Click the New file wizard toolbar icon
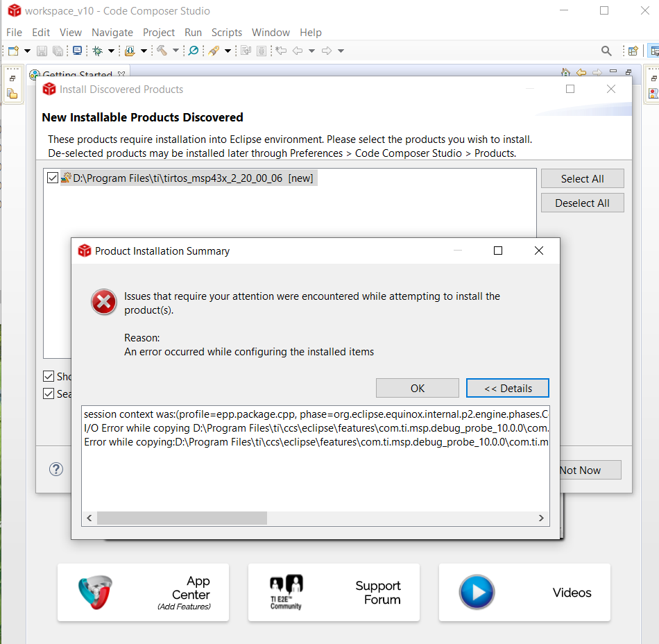This screenshot has width=659, height=644. (x=13, y=51)
